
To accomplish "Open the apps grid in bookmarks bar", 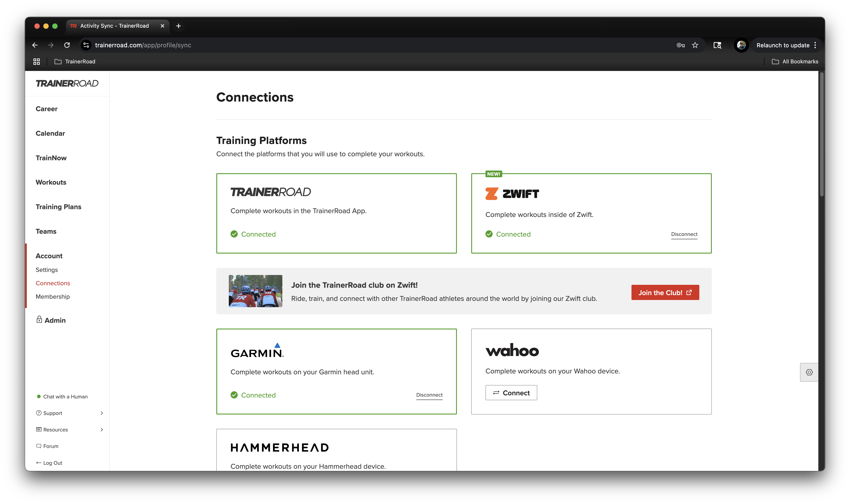I will point(37,61).
